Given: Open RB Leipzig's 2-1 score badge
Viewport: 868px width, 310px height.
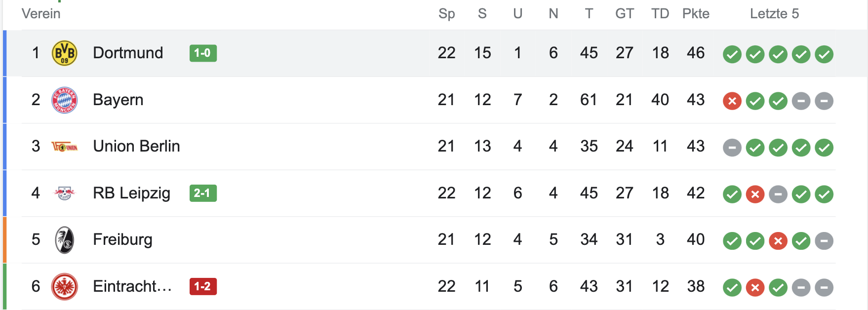Looking at the screenshot, I should [x=203, y=193].
